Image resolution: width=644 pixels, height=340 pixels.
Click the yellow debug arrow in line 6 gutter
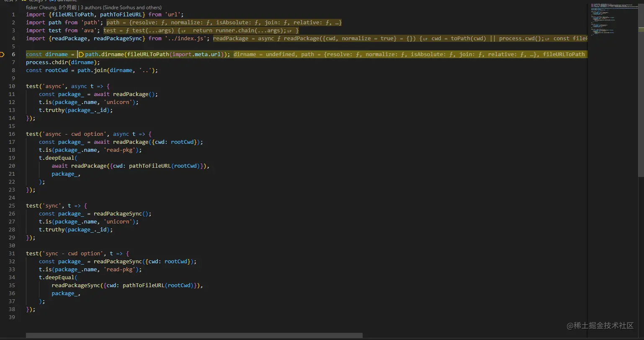tap(2, 55)
